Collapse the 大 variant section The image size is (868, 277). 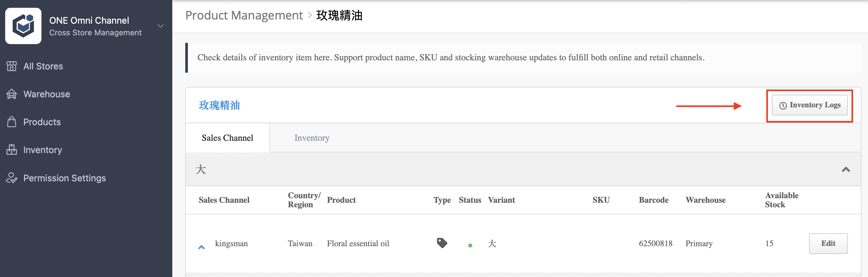pos(846,169)
